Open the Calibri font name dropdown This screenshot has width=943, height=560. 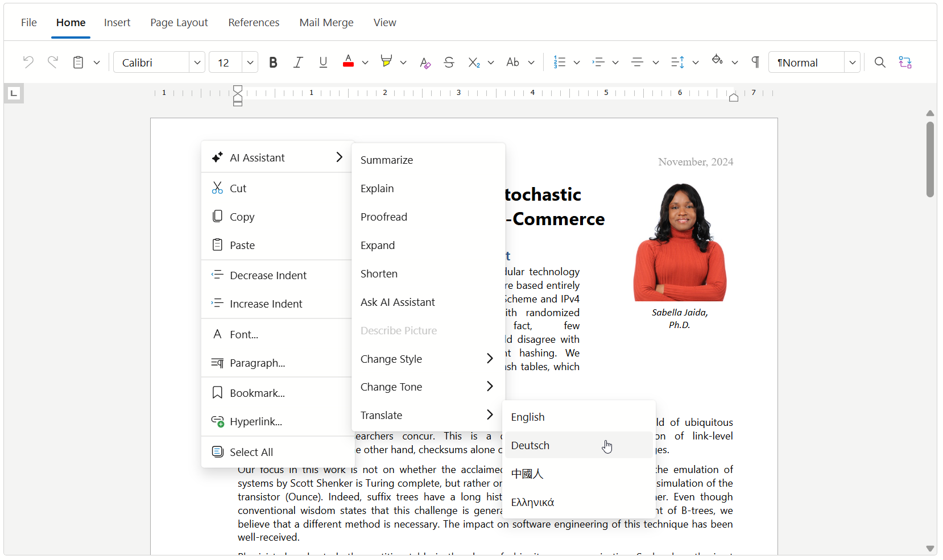tap(197, 62)
